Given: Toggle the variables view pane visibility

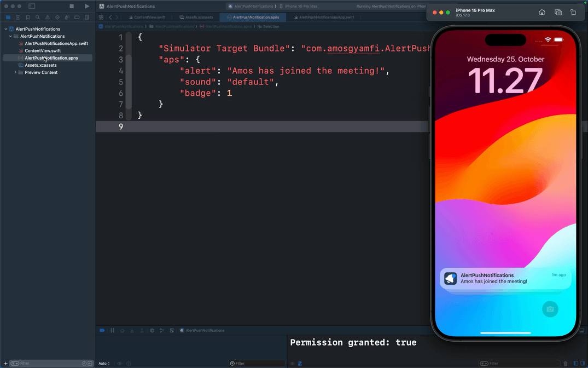Looking at the screenshot, I should pyautogui.click(x=575, y=364).
